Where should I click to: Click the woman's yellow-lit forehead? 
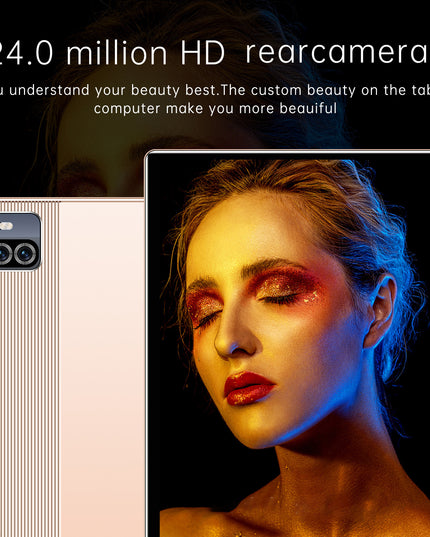(x=246, y=233)
